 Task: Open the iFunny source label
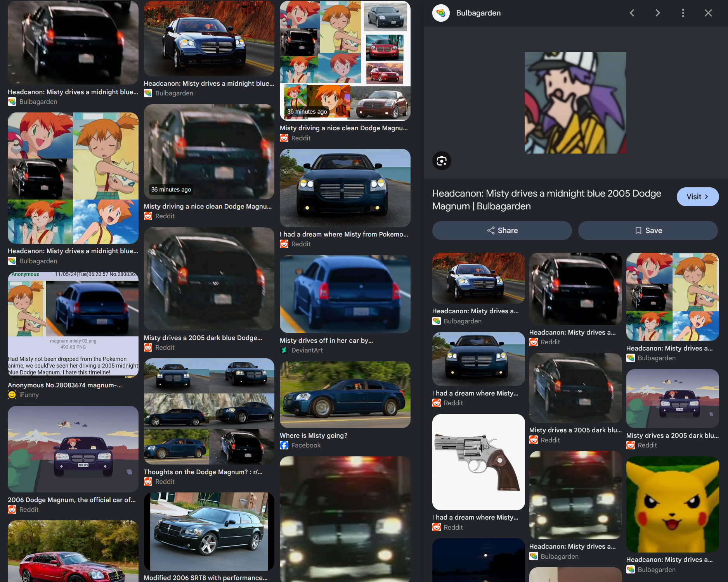[x=29, y=395]
